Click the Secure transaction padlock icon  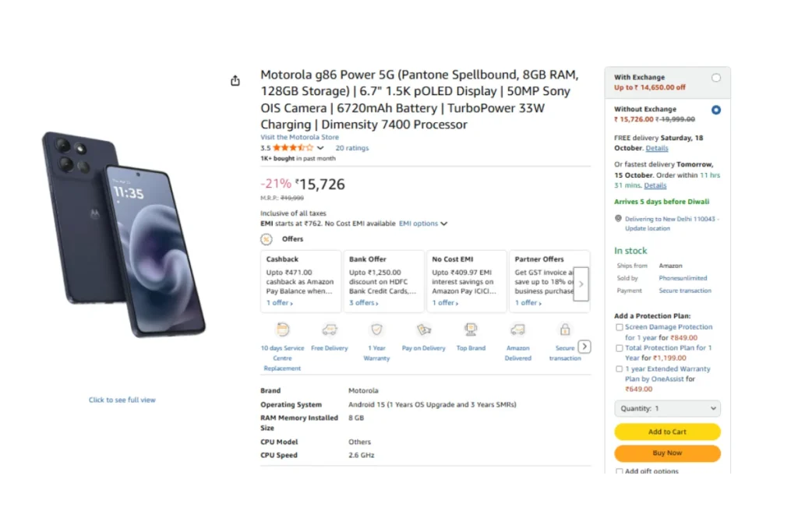tap(565, 329)
